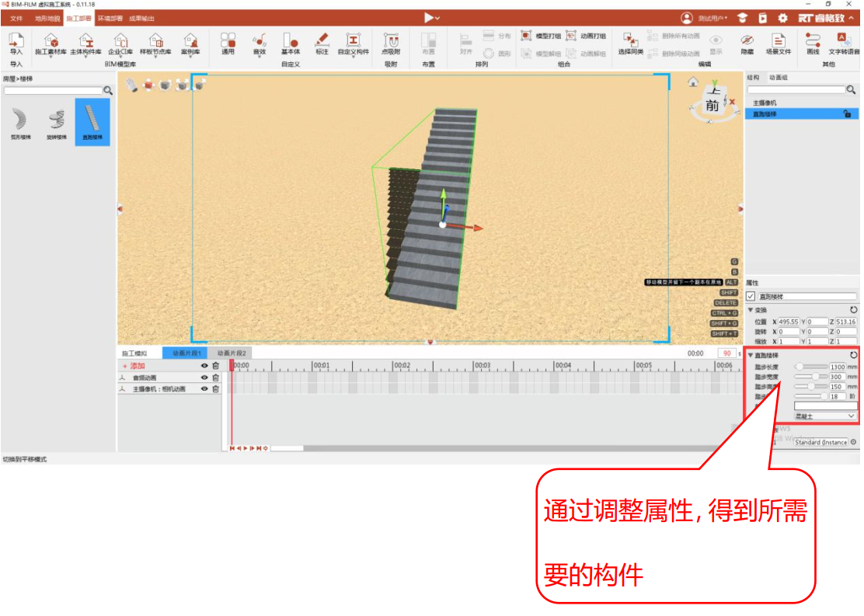
Task: Switch to the 动画片段2 tab
Action: [x=232, y=353]
